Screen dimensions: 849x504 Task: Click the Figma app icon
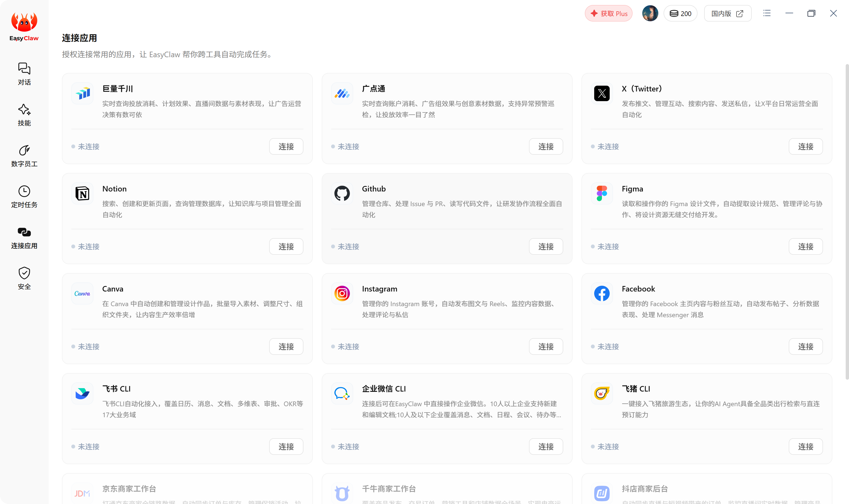point(602,193)
